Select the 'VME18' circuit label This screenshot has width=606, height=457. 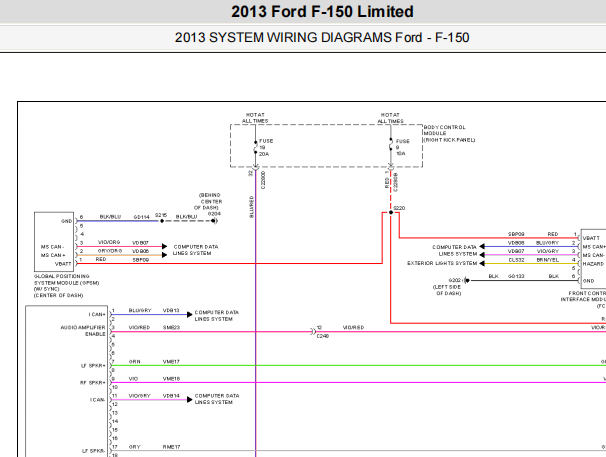pyautogui.click(x=171, y=379)
